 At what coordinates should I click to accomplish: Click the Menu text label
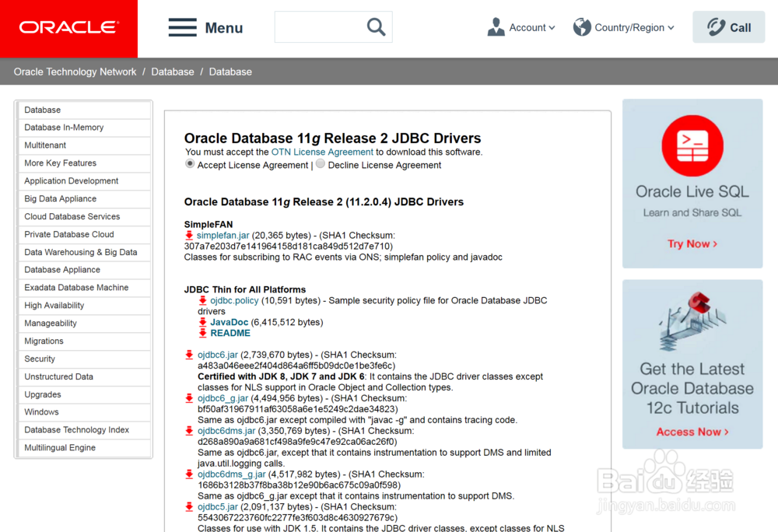tap(224, 28)
